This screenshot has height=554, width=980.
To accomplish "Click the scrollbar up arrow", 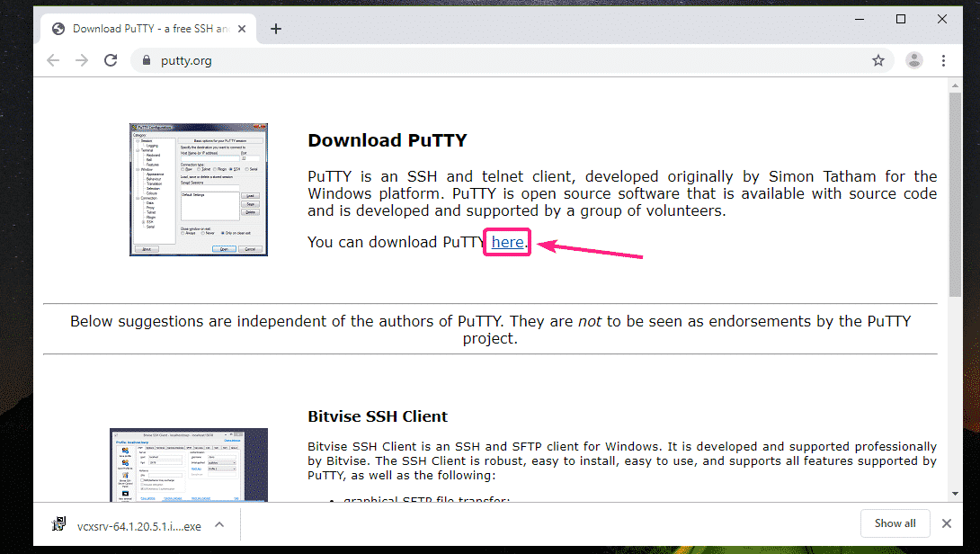I will (955, 85).
